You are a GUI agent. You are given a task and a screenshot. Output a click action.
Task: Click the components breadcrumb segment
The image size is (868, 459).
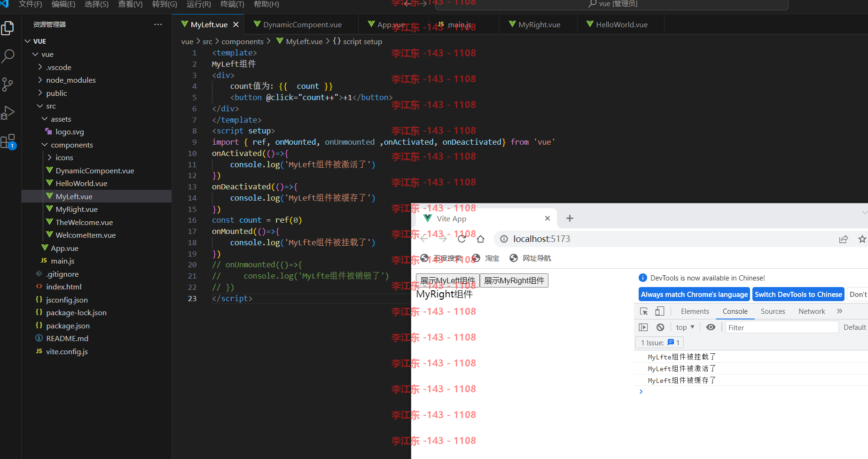242,41
